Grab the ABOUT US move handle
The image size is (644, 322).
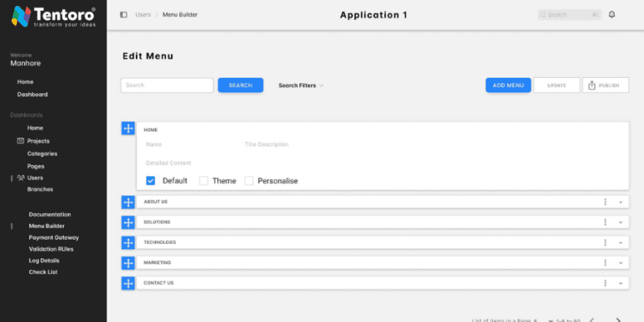pos(128,202)
